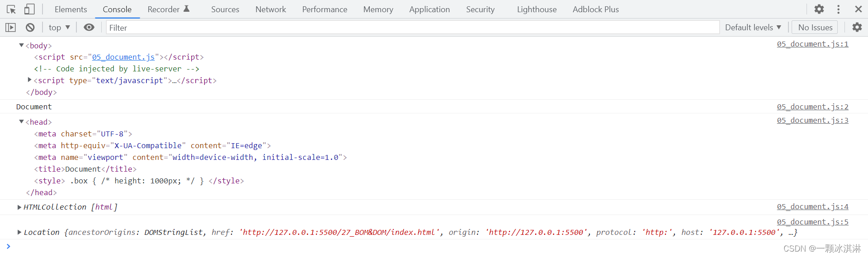The width and height of the screenshot is (868, 257).
Task: Open source link 05_document.js:3
Action: coord(812,120)
